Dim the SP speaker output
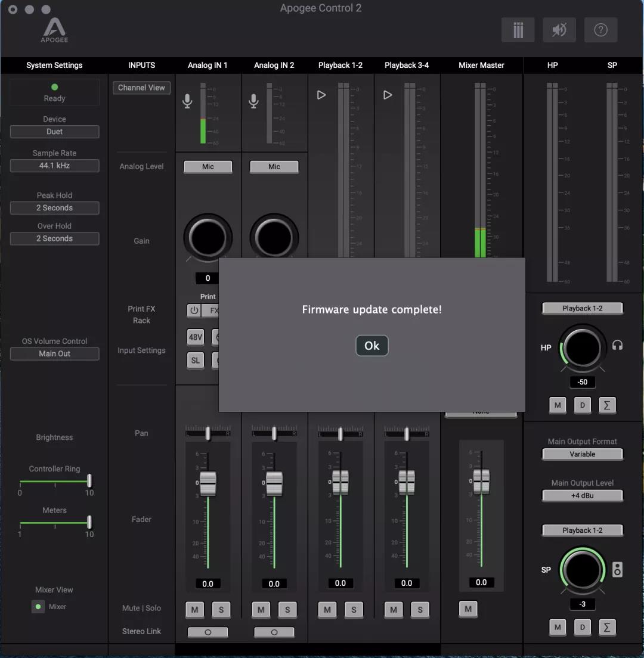This screenshot has height=658, width=644. click(x=583, y=628)
